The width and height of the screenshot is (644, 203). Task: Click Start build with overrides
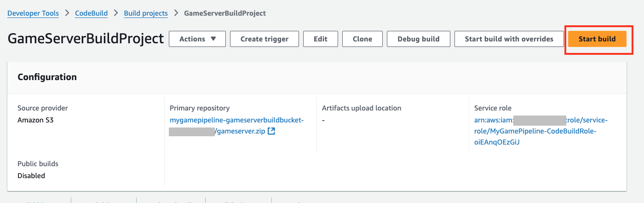(x=509, y=39)
